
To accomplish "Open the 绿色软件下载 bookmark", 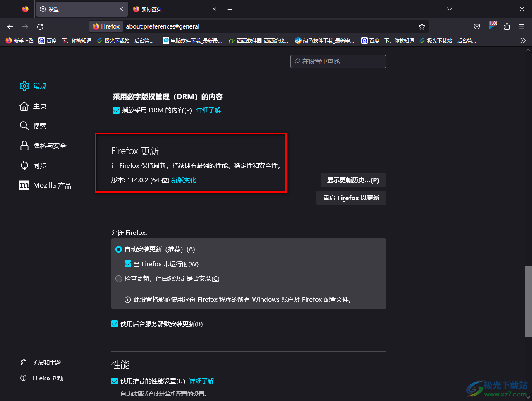I will pyautogui.click(x=325, y=41).
